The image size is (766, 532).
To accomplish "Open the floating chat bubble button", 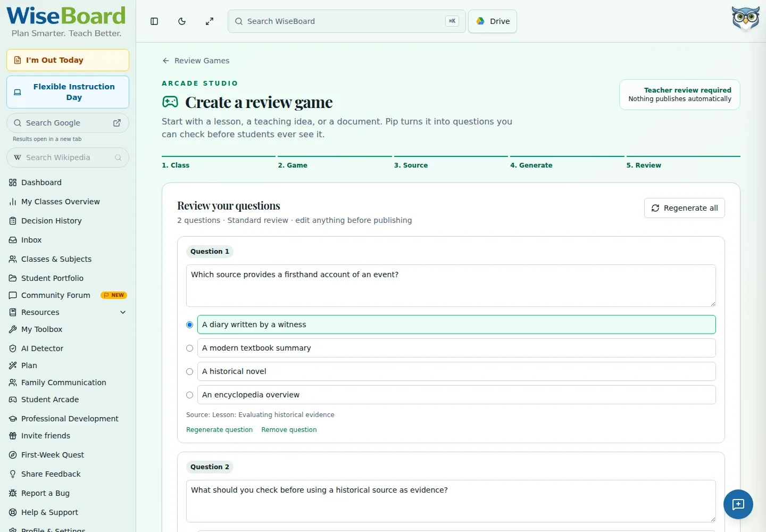I will [x=738, y=504].
